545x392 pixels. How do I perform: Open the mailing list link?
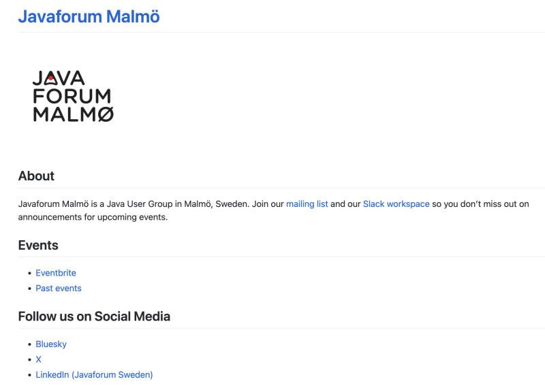[307, 203]
